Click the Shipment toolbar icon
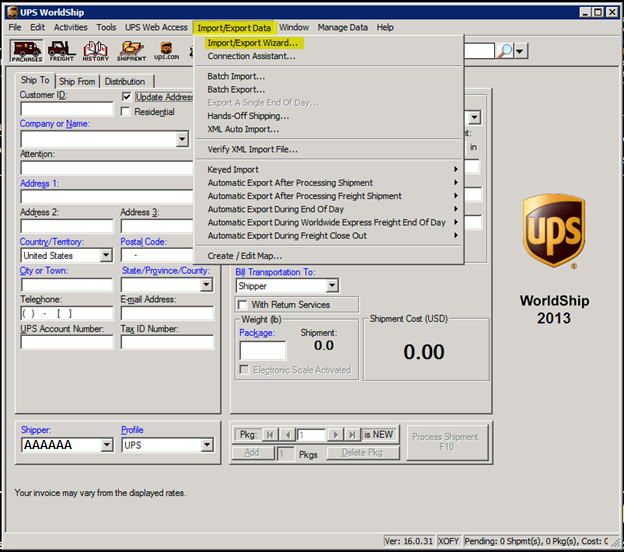Viewport: 625px width, 552px height. click(x=131, y=50)
